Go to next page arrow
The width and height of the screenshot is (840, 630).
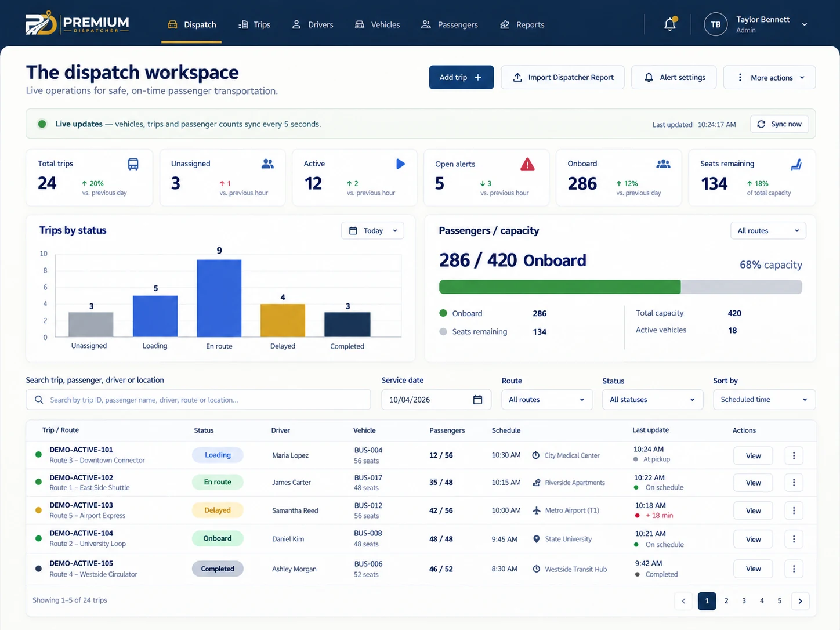click(x=800, y=601)
